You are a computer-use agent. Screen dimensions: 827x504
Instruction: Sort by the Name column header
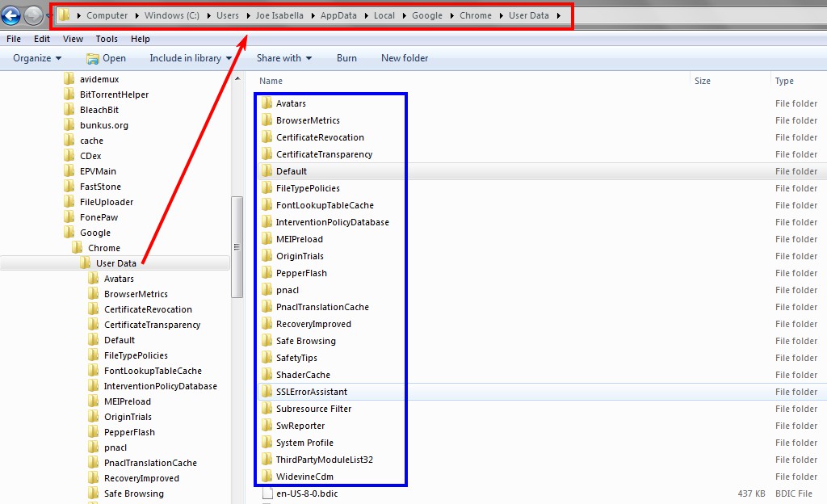point(271,81)
